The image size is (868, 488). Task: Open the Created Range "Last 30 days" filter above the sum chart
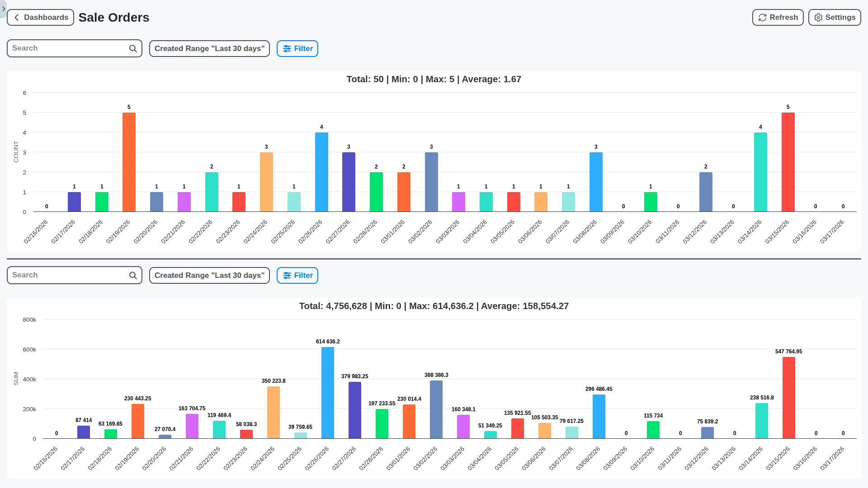pos(209,275)
